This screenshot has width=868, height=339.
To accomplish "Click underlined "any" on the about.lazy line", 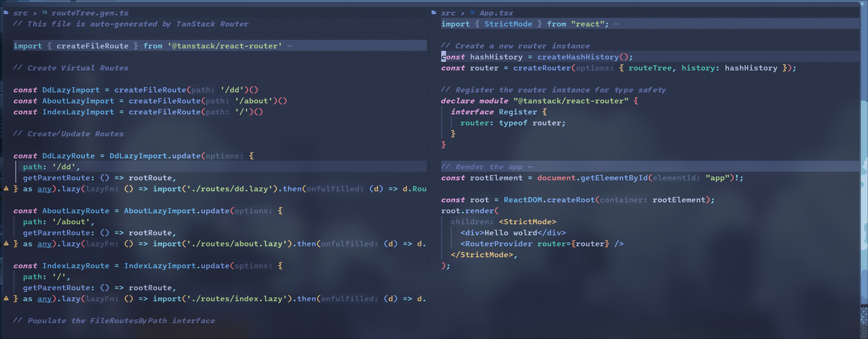I will tap(45, 244).
